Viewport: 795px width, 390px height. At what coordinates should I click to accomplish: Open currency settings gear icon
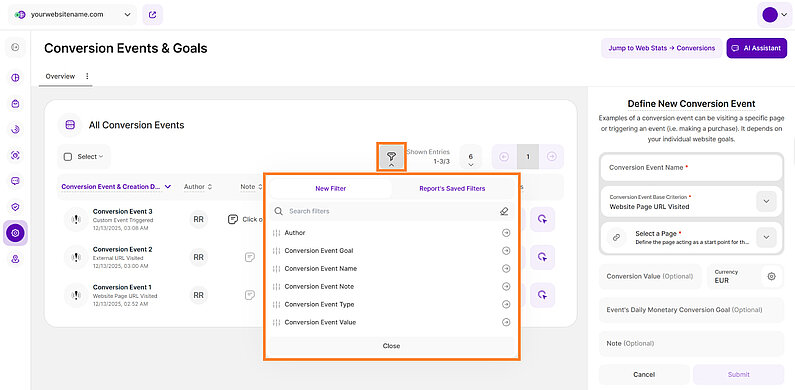coord(772,276)
